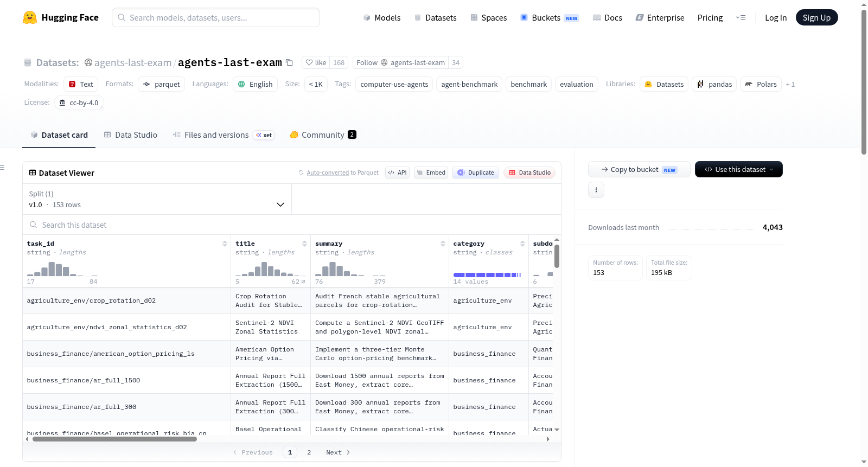Click the Text modality tag
This screenshot has height=467, width=868.
81,84
